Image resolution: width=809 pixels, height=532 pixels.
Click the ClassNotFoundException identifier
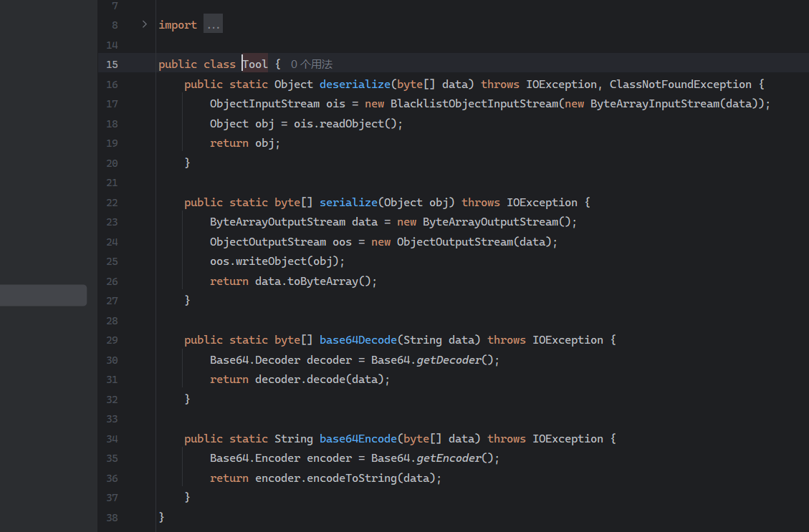pos(681,84)
